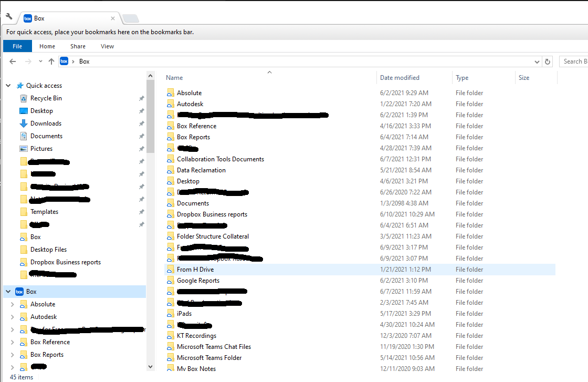Image resolution: width=588 pixels, height=382 pixels.
Task: Open Recycle Bin from Quick access
Action: pos(47,98)
